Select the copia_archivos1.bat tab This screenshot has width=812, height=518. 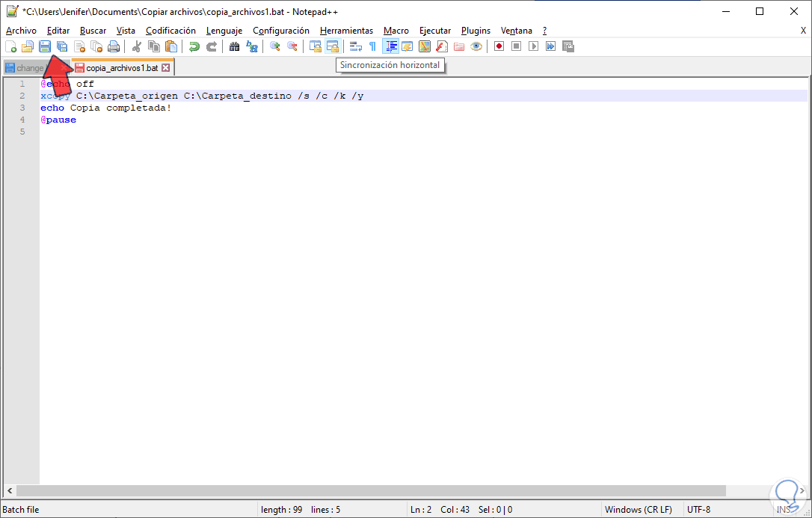[x=122, y=68]
